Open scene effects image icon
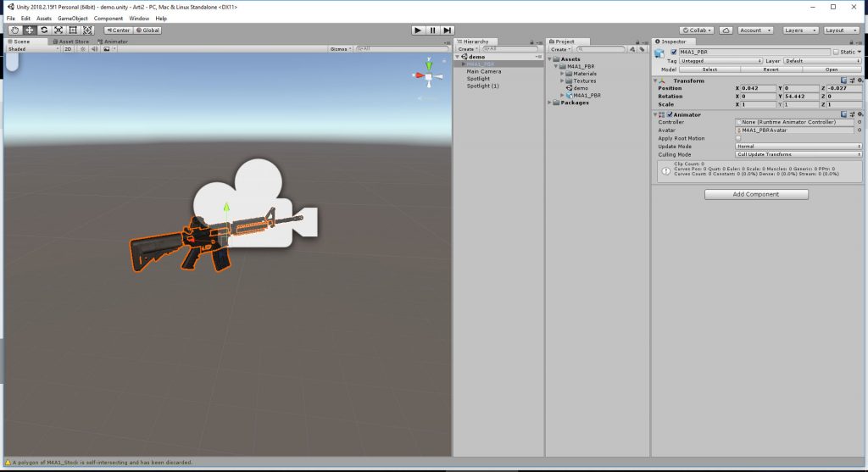This screenshot has width=868, height=472. click(106, 49)
